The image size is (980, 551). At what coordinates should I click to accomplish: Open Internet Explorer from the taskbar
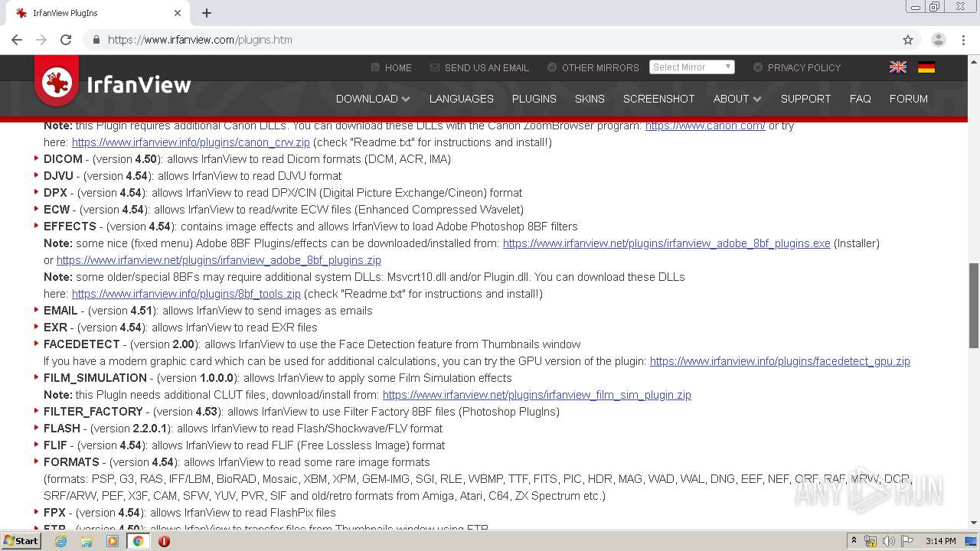pyautogui.click(x=60, y=541)
